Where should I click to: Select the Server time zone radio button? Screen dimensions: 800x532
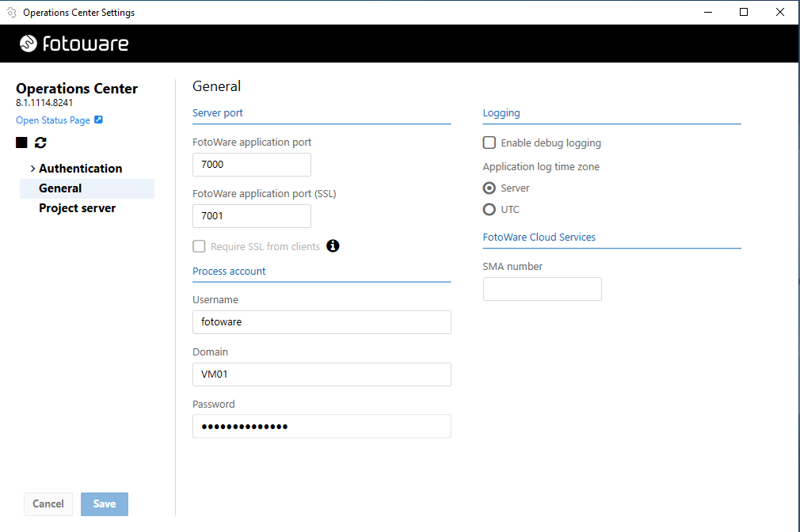(x=489, y=188)
